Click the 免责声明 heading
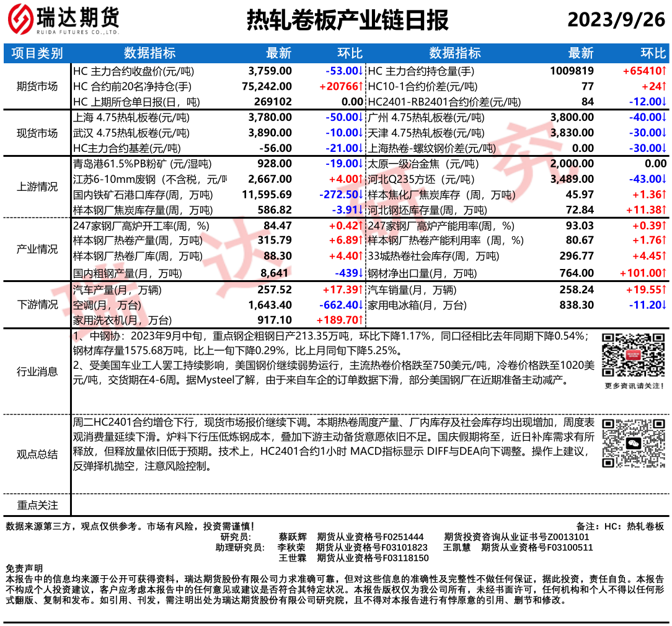This screenshot has height=626, width=672. point(24,568)
